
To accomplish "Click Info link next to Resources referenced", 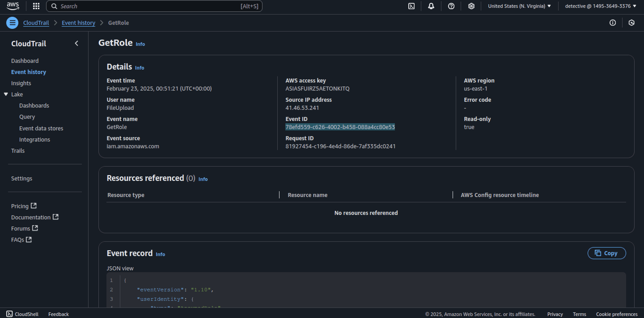I will coord(203,179).
